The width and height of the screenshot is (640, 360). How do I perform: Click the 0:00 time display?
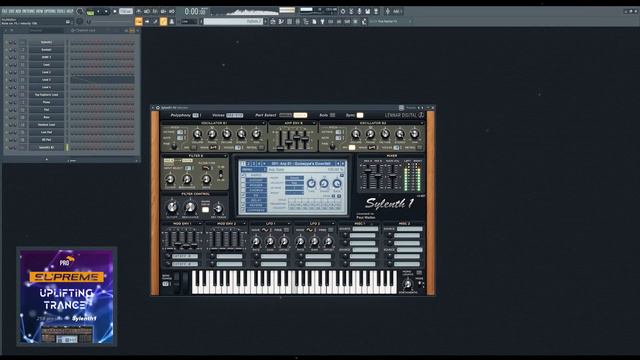194,11
